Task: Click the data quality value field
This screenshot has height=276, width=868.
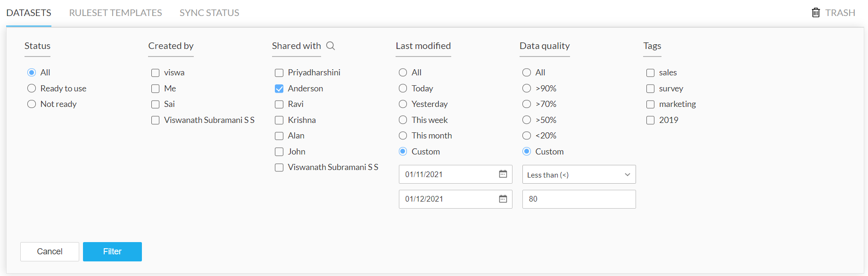Action: (579, 199)
